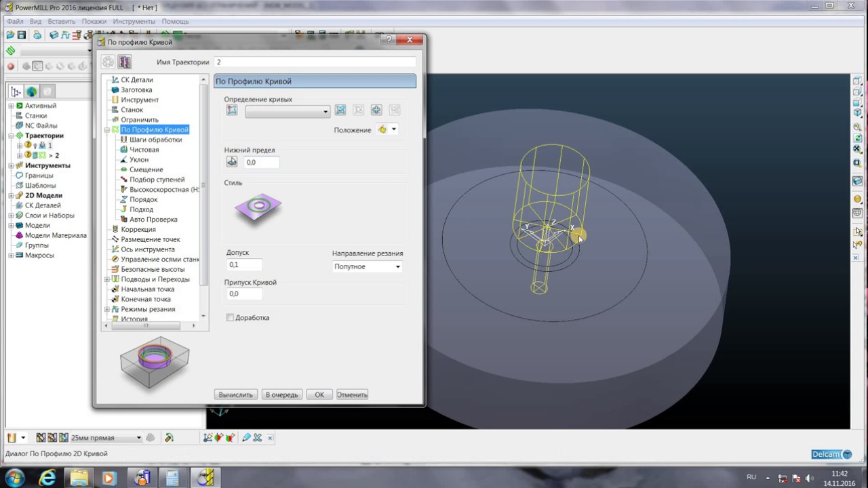868x488 pixels.
Task: Expand the Подводы и Переходы tree node
Action: pos(107,279)
